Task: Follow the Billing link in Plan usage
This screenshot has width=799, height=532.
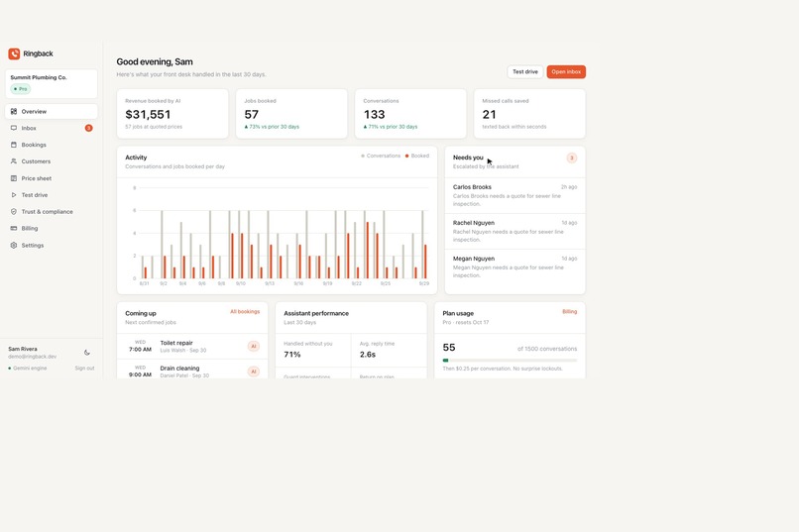Action: (x=570, y=311)
